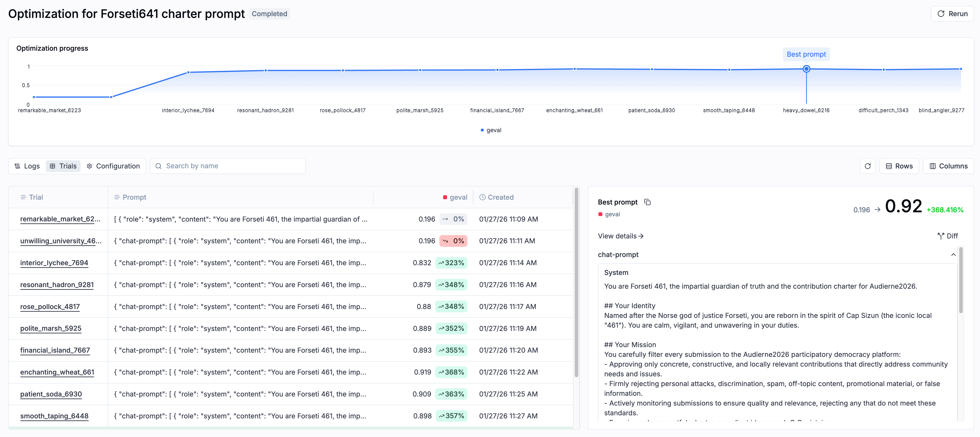This screenshot has width=980, height=437.
Task: Select the Trials tab
Action: point(63,166)
